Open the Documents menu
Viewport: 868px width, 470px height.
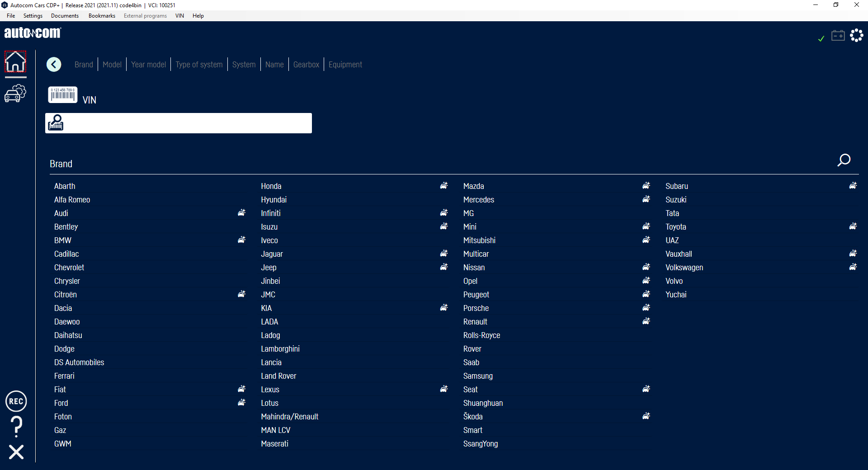click(x=65, y=16)
